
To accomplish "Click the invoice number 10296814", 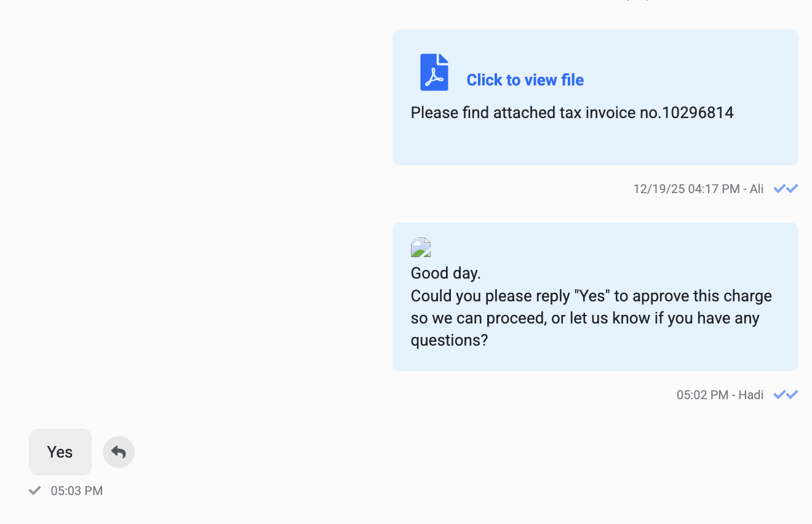I will tap(698, 113).
